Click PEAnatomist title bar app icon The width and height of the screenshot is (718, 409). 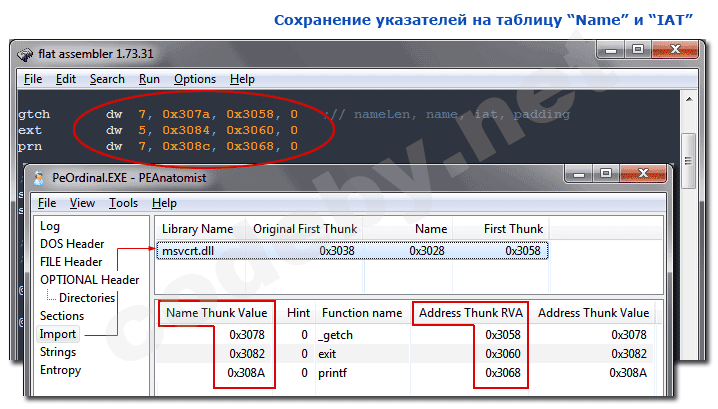tap(38, 178)
